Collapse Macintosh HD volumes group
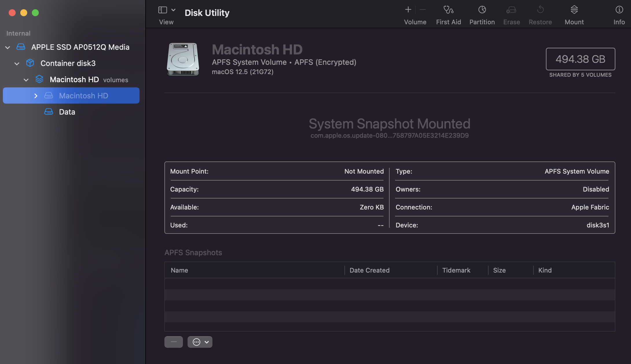The height and width of the screenshot is (364, 631). click(x=26, y=80)
